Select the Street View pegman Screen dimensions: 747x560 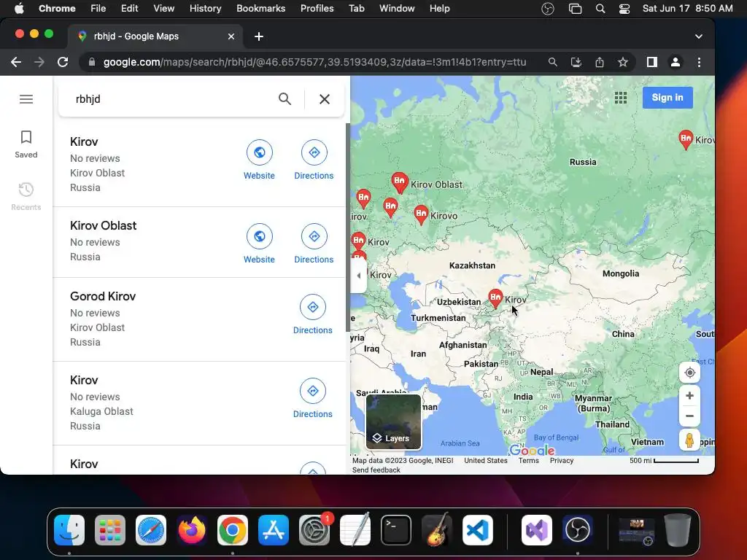(689, 440)
